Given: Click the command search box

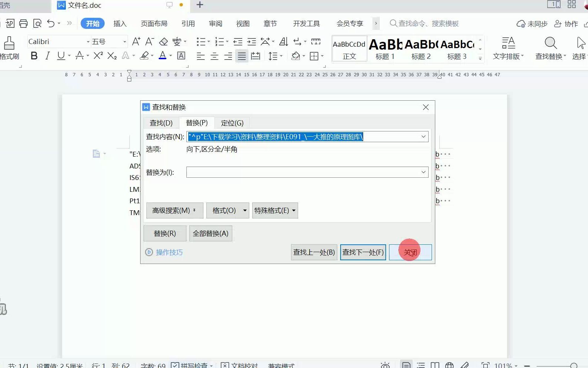Looking at the screenshot, I should [425, 24].
